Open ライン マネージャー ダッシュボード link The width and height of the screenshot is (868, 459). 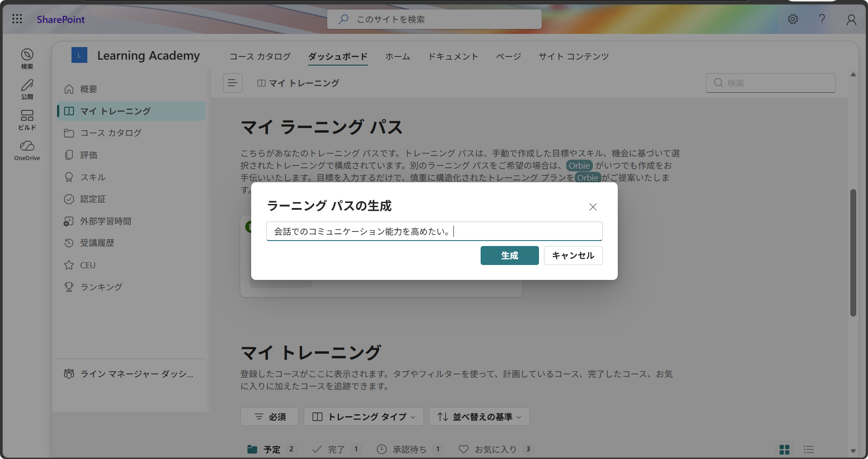[131, 374]
